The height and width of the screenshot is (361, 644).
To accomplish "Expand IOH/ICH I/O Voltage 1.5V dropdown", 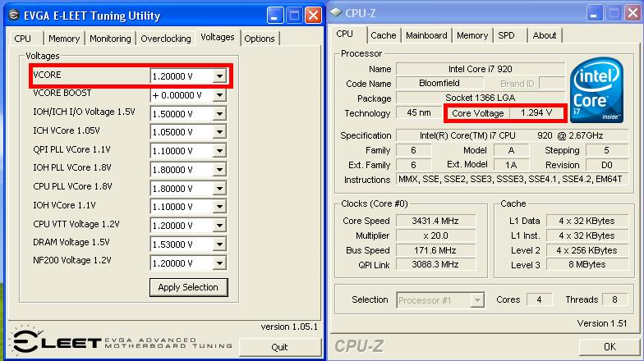I will pyautogui.click(x=220, y=113).
